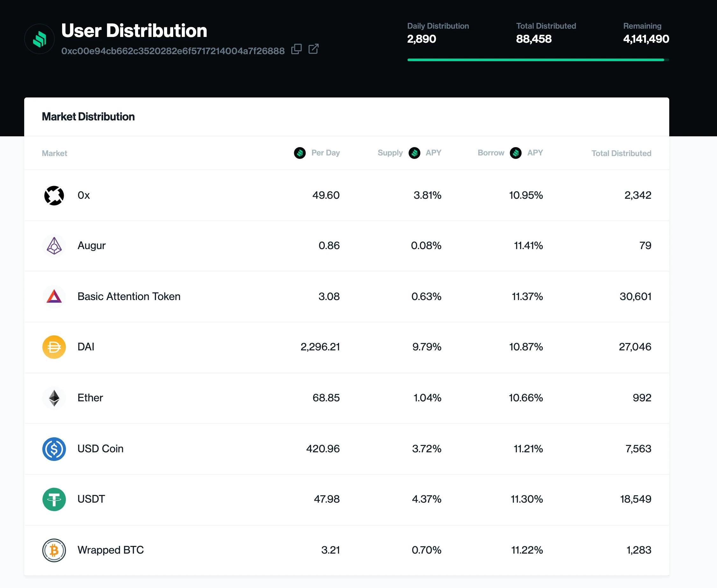Viewport: 717px width, 588px height.
Task: Sort by Borrow APY column header
Action: click(x=510, y=153)
